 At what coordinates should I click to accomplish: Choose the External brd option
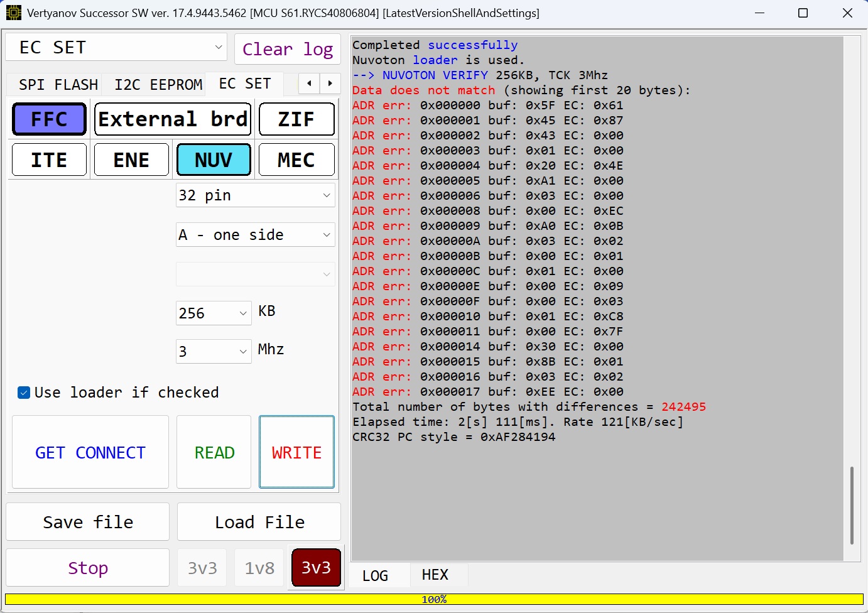pos(173,119)
